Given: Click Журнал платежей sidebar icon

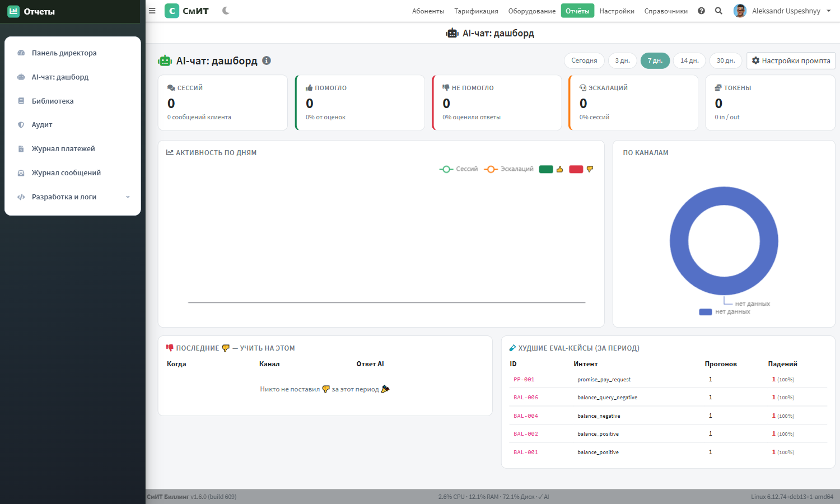Looking at the screenshot, I should (21, 149).
